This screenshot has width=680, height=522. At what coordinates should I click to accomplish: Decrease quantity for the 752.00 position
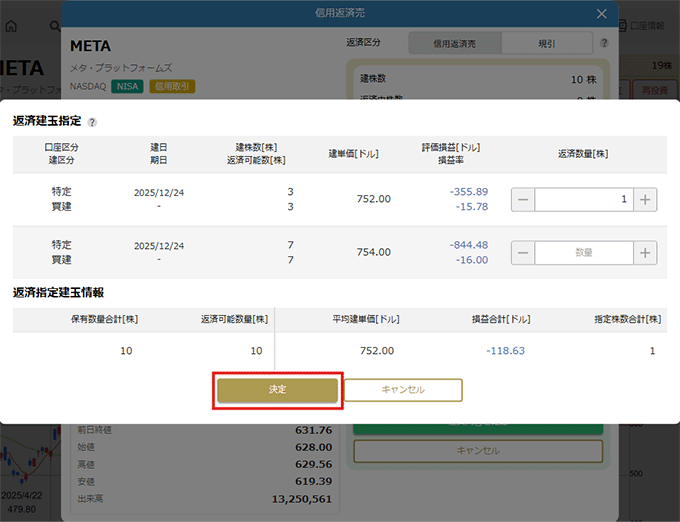click(x=523, y=199)
